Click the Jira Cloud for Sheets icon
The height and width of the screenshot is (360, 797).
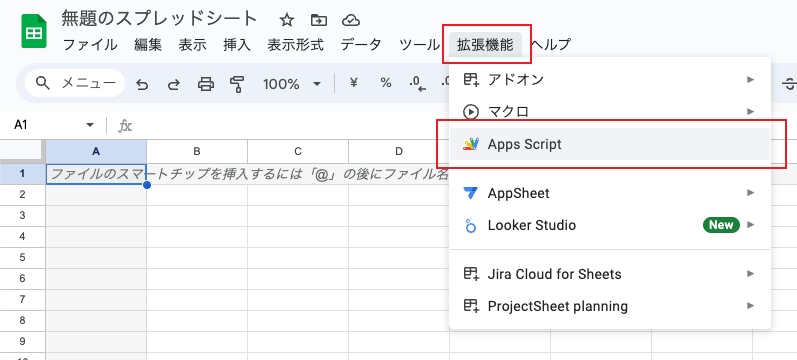[471, 274]
